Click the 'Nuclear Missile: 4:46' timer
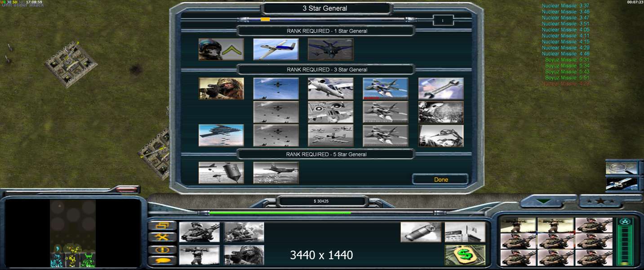 tap(565, 54)
